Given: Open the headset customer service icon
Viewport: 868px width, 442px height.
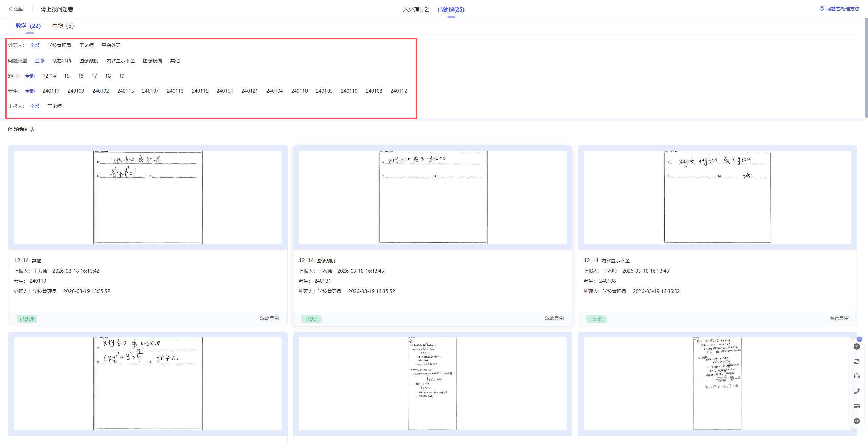Looking at the screenshot, I should pyautogui.click(x=856, y=376).
